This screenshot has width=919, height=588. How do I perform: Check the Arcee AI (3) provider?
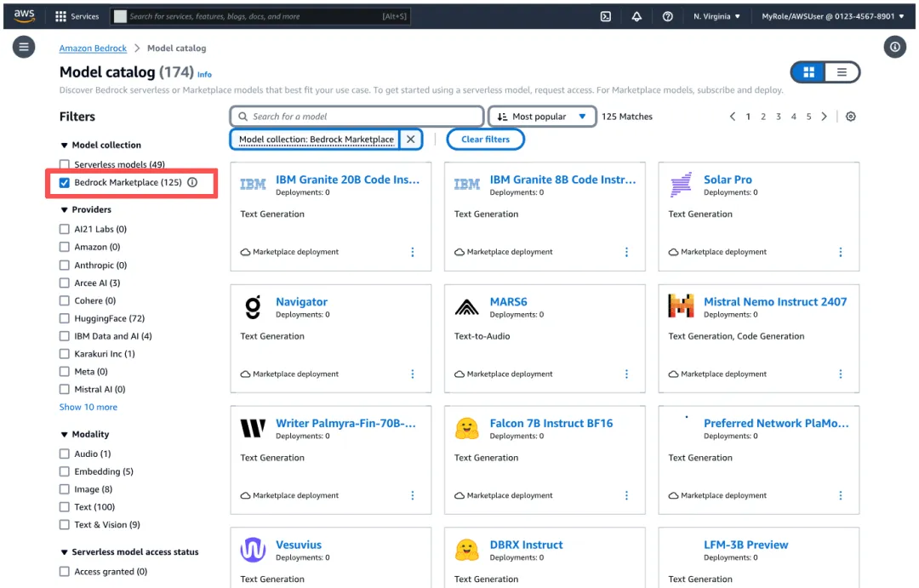(x=65, y=283)
